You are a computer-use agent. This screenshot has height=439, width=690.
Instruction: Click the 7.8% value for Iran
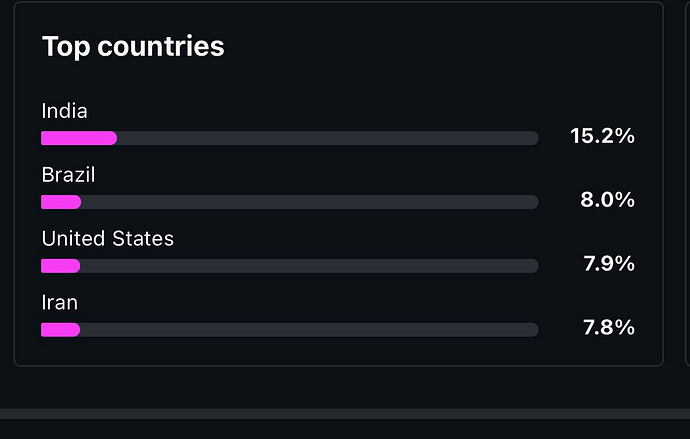click(x=607, y=327)
